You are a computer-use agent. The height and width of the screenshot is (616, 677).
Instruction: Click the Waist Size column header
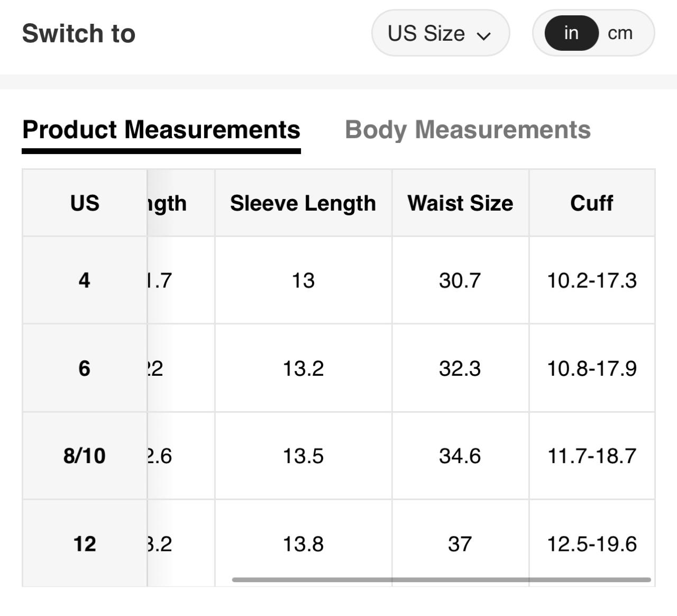[460, 203]
